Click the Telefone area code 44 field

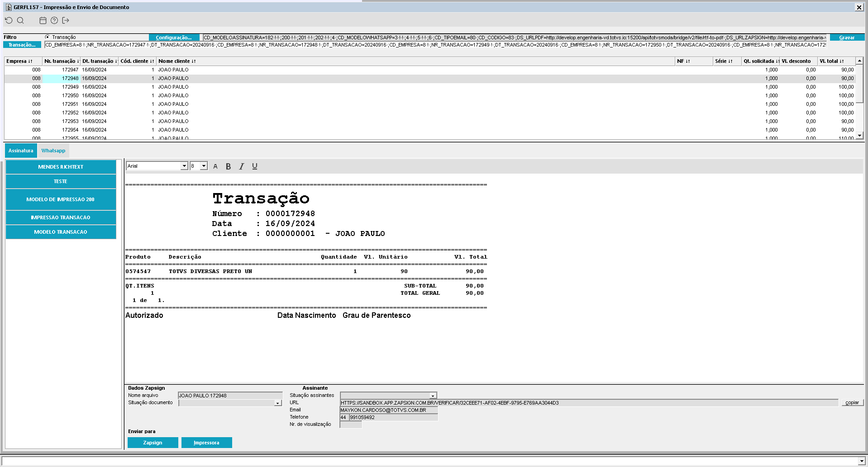tap(344, 417)
